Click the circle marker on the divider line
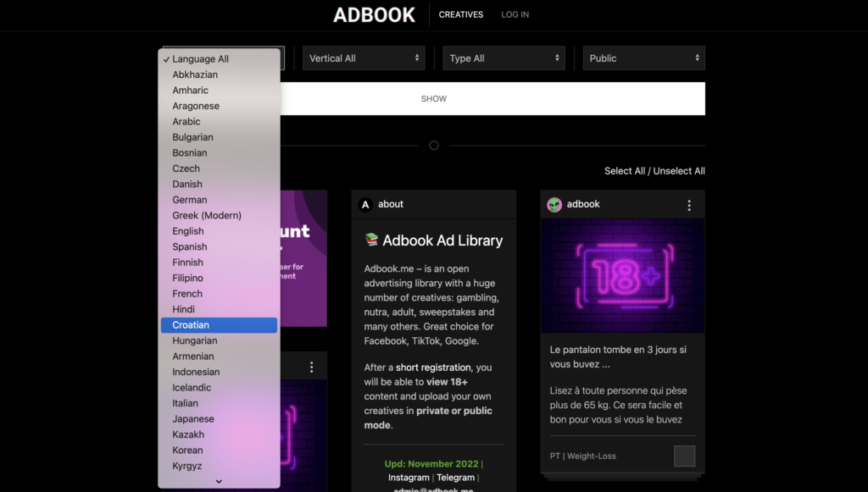The height and width of the screenshot is (492, 868). [x=434, y=146]
